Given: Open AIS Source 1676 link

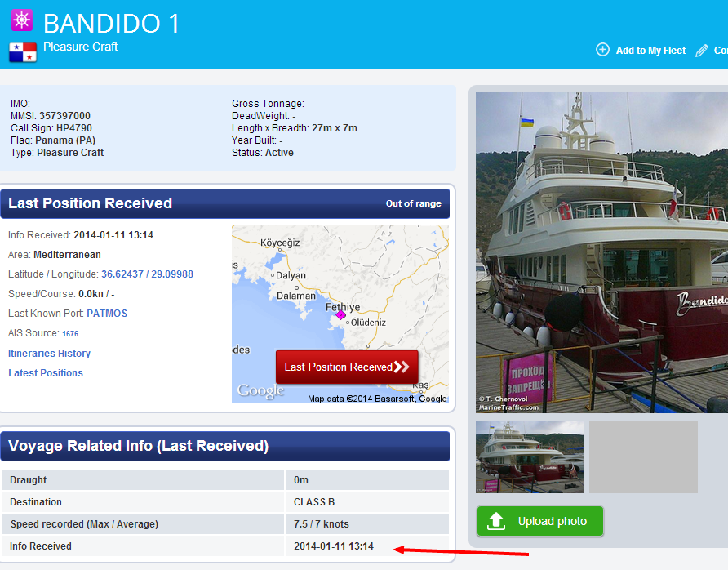Looking at the screenshot, I should pos(70,333).
